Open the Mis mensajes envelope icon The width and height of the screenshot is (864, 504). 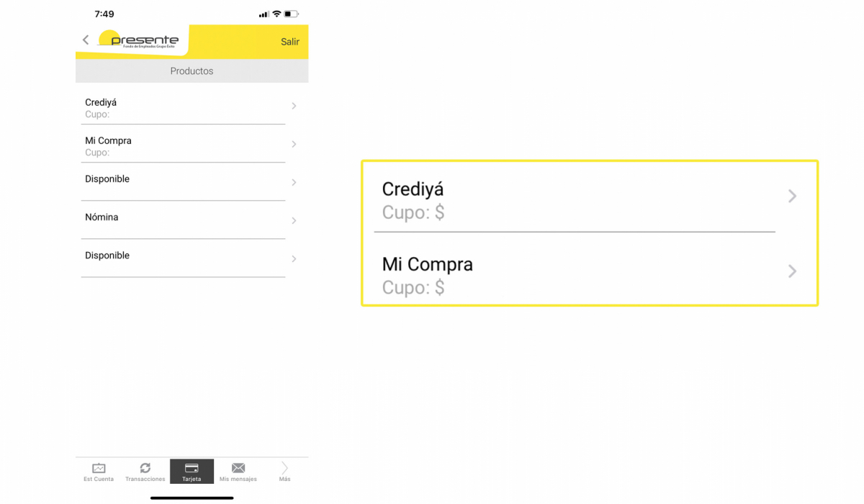pos(238,468)
